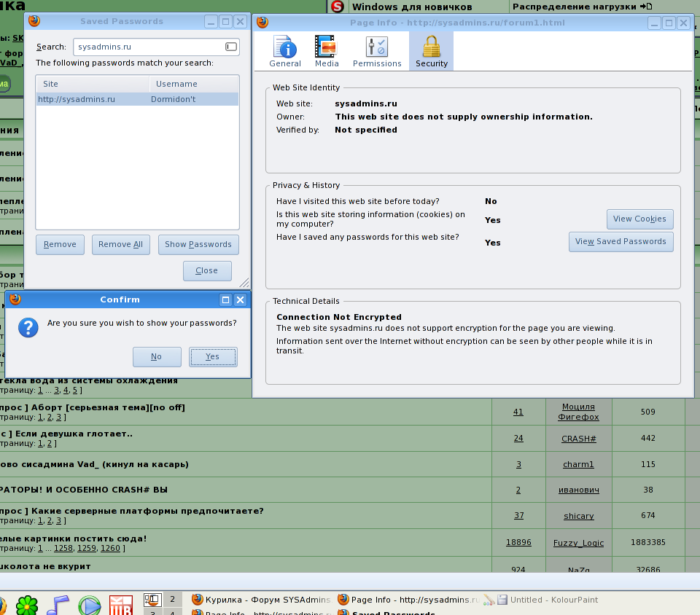Screen dimensions: 700x615
Task: Decline showing passwords with No
Action: click(x=157, y=357)
